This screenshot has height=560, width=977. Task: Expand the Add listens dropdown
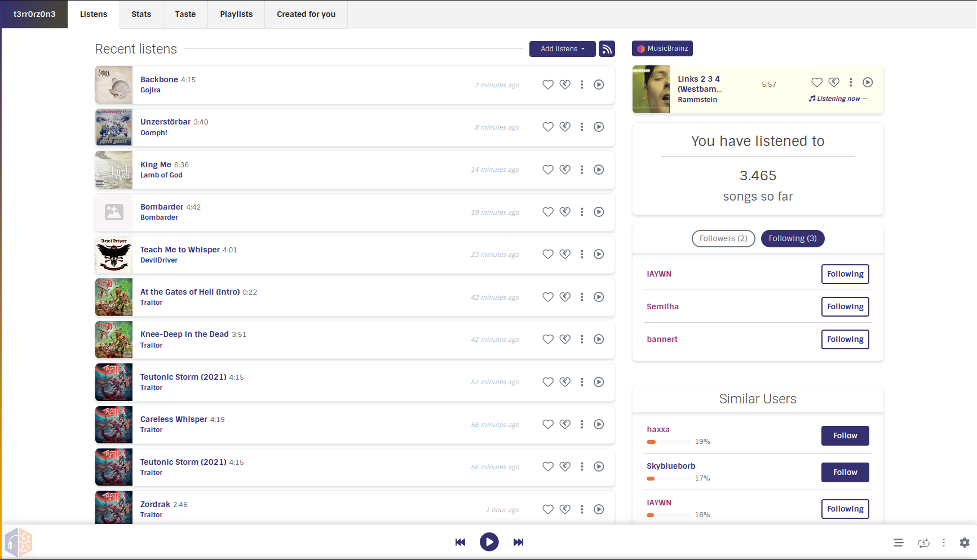click(562, 49)
